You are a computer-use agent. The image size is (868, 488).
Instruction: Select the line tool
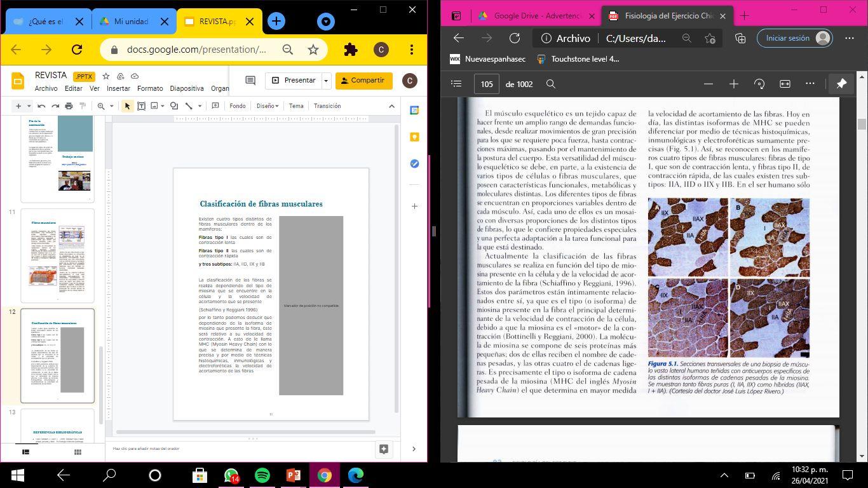point(189,106)
